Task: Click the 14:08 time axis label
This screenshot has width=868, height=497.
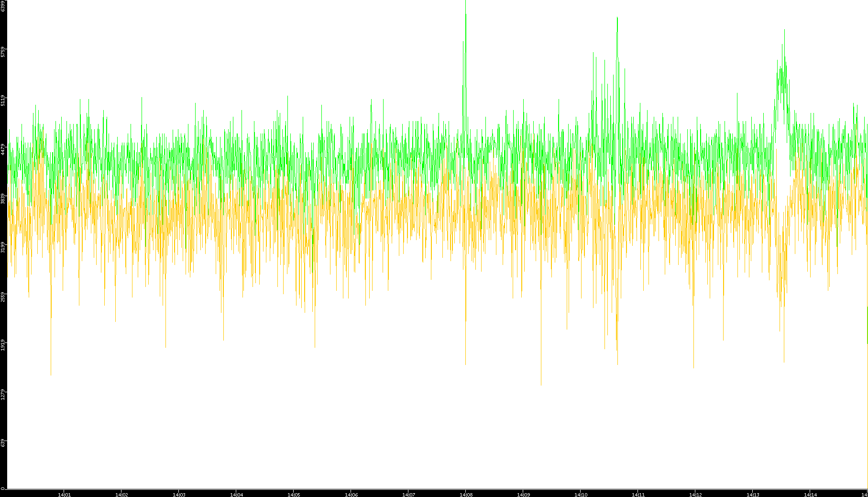Action: pos(466,495)
